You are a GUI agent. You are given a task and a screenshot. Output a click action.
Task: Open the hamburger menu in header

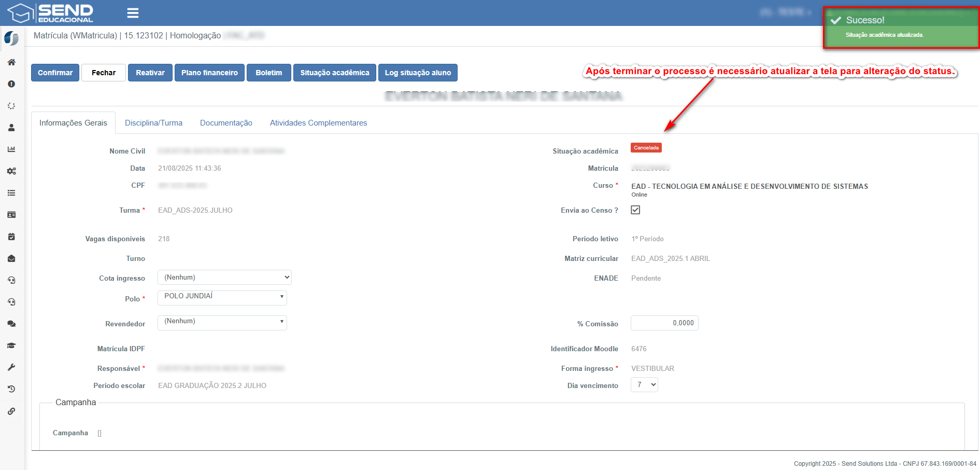click(x=133, y=13)
